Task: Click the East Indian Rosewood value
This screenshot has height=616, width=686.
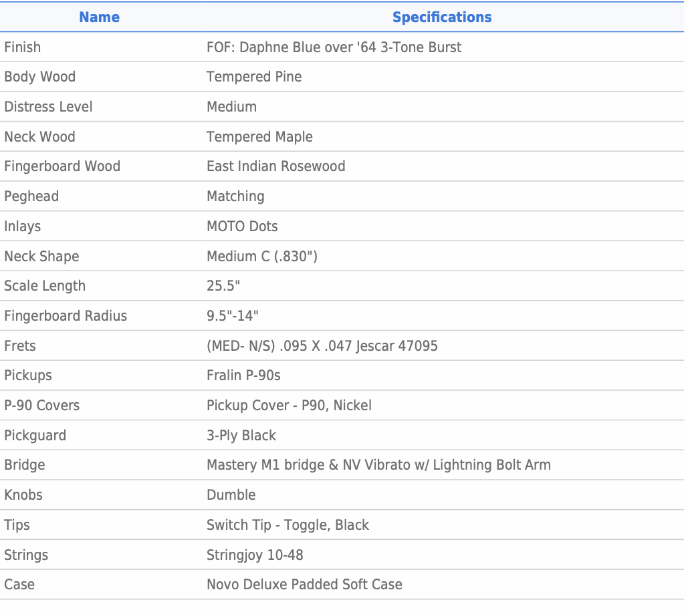Action: coord(275,166)
